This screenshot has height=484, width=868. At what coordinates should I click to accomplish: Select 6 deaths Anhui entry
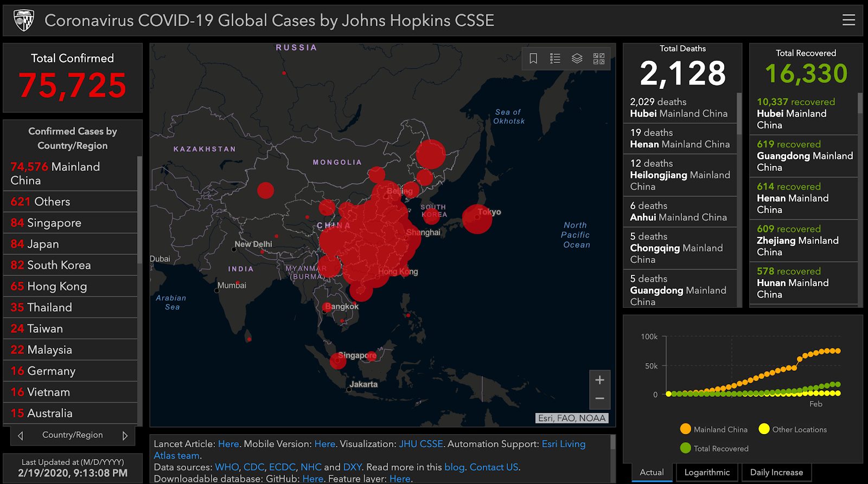[x=680, y=211]
